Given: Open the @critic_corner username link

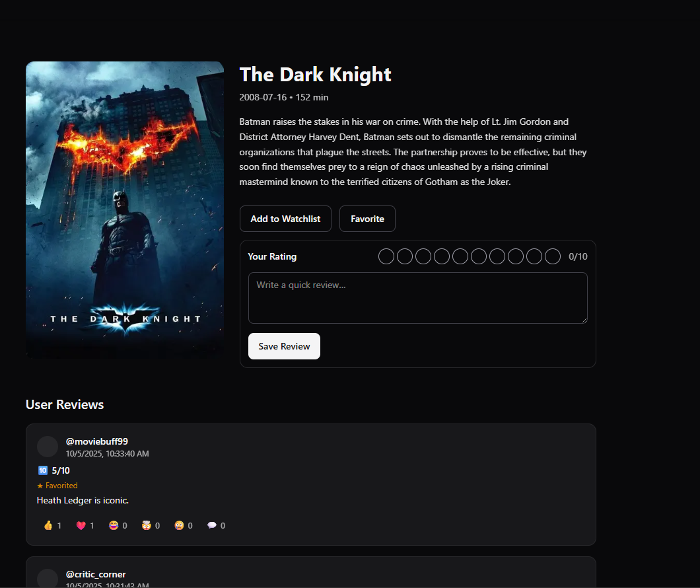Looking at the screenshot, I should (x=96, y=574).
